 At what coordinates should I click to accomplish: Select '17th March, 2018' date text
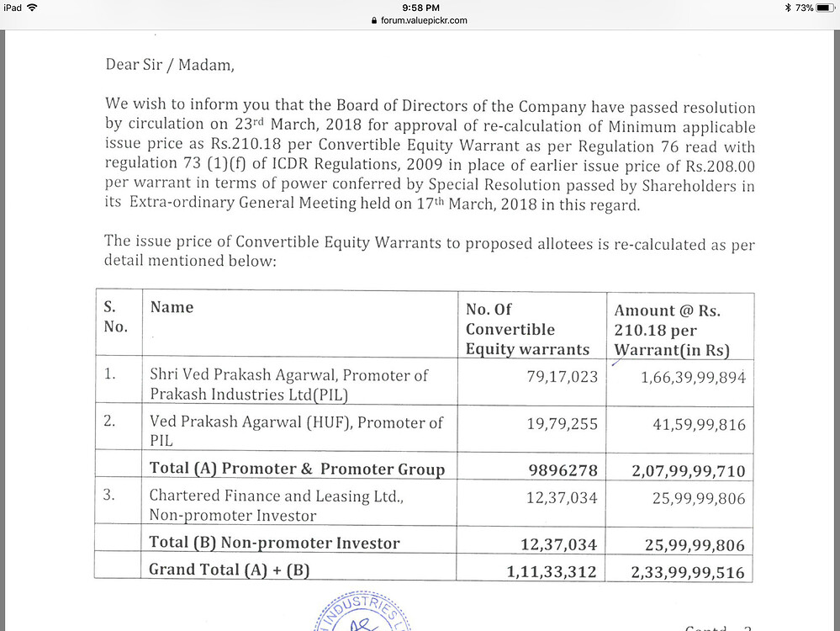pyautogui.click(x=477, y=204)
